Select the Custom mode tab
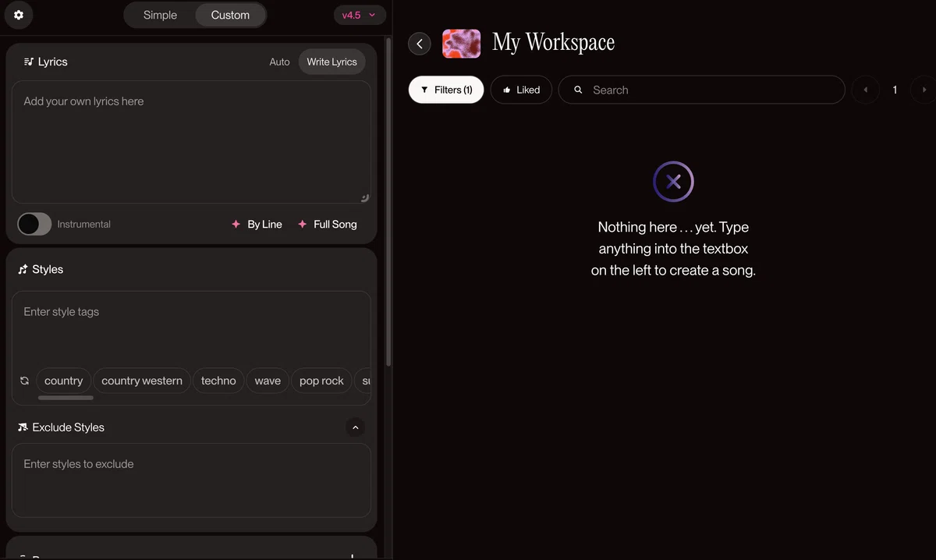The width and height of the screenshot is (936, 560). click(230, 15)
